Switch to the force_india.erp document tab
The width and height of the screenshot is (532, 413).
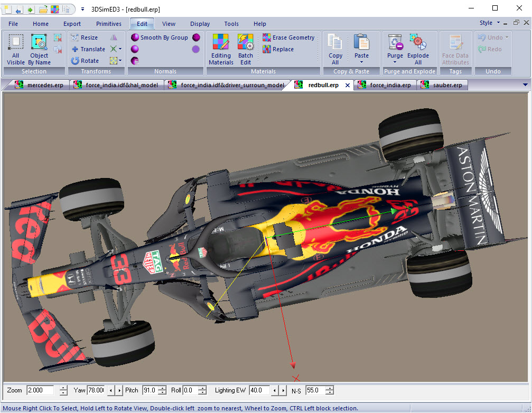point(385,85)
